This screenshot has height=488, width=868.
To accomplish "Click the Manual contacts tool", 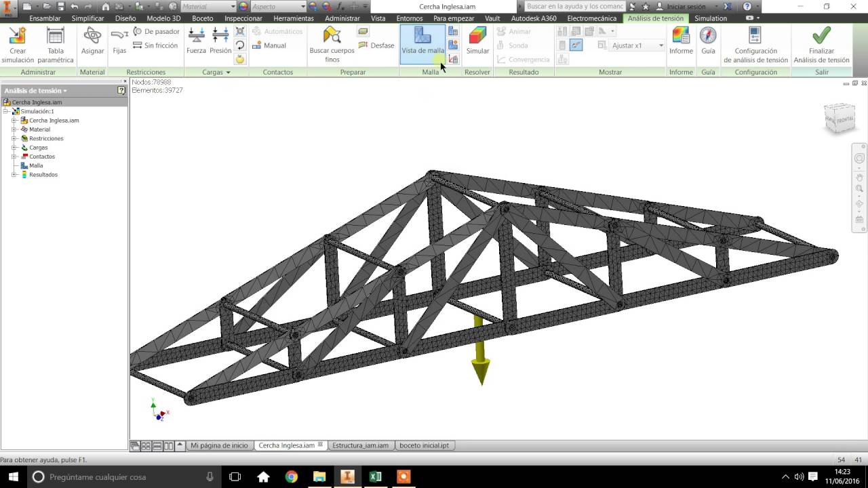I will coord(269,45).
